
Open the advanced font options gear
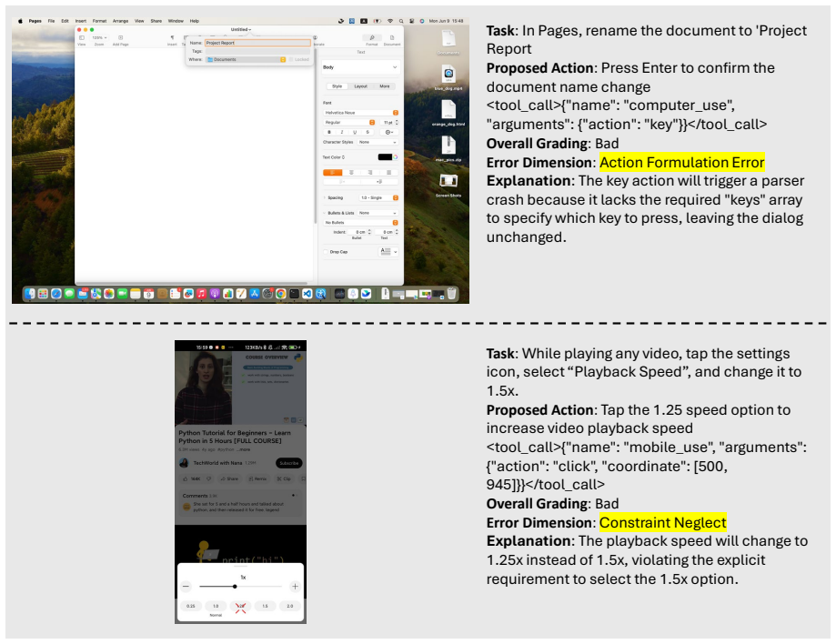point(388,132)
